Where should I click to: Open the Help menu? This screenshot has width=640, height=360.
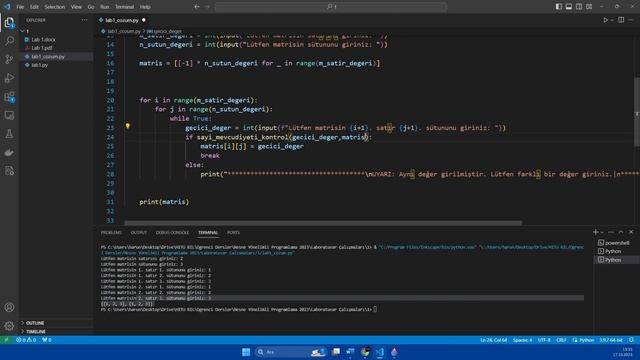[145, 7]
